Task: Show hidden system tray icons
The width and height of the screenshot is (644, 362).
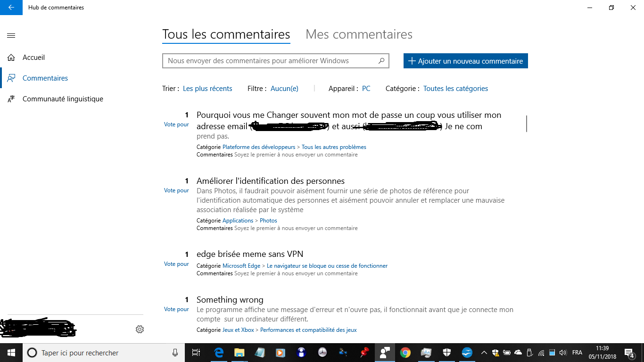Action: [x=484, y=353]
